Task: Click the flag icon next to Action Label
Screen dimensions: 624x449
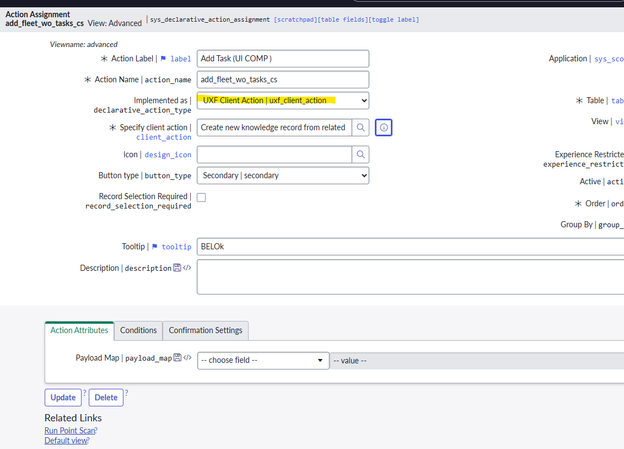Action: click(163, 59)
